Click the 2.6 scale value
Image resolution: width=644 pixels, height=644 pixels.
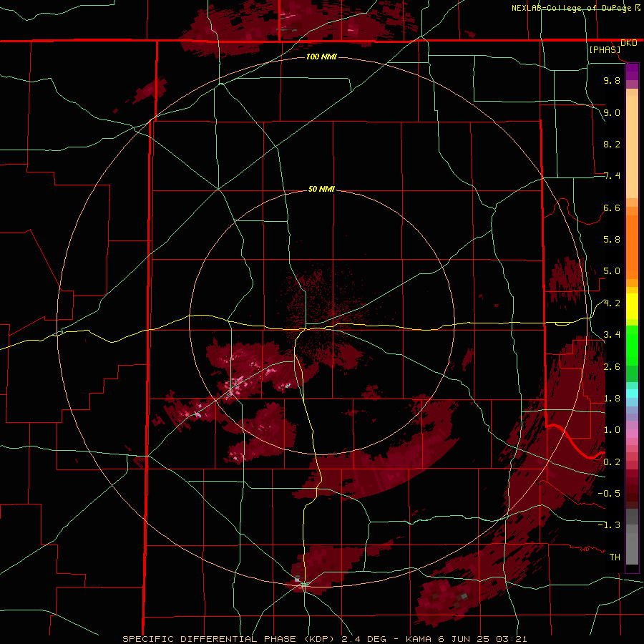[612, 367]
